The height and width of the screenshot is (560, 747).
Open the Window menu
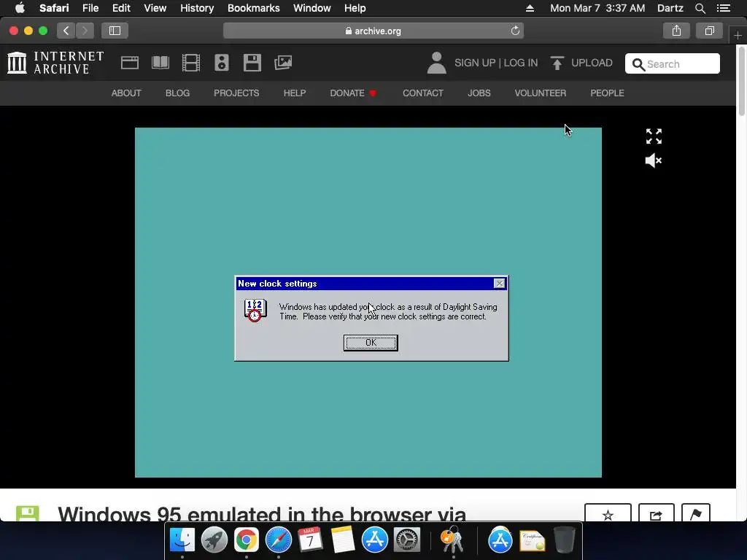(312, 8)
